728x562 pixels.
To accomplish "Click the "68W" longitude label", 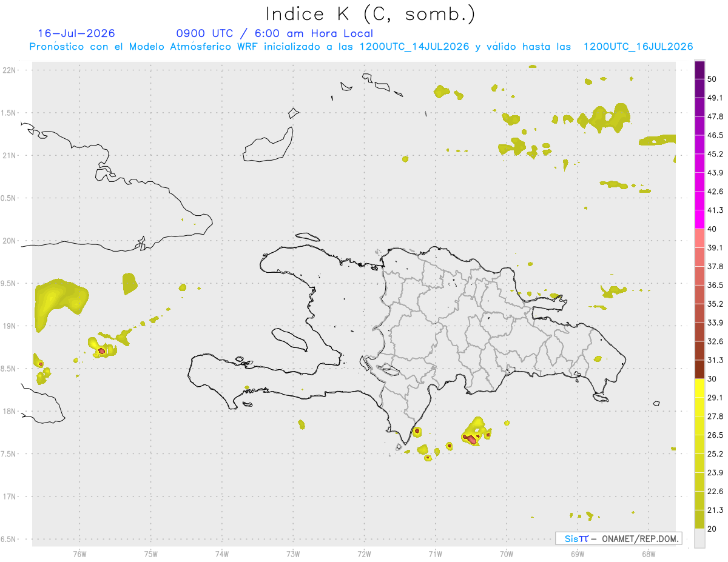I will pyautogui.click(x=648, y=554).
